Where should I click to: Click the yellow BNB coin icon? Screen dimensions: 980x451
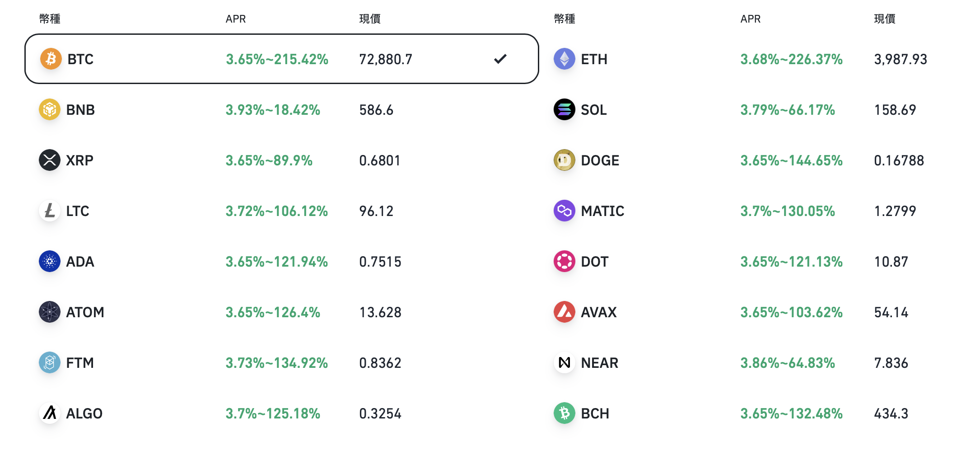(x=50, y=109)
